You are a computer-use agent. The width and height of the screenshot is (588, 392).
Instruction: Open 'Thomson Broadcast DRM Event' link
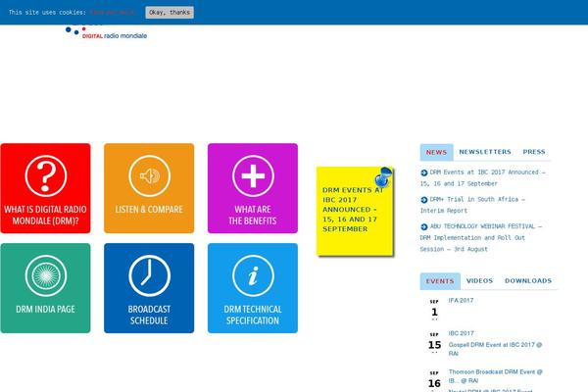pos(496,376)
